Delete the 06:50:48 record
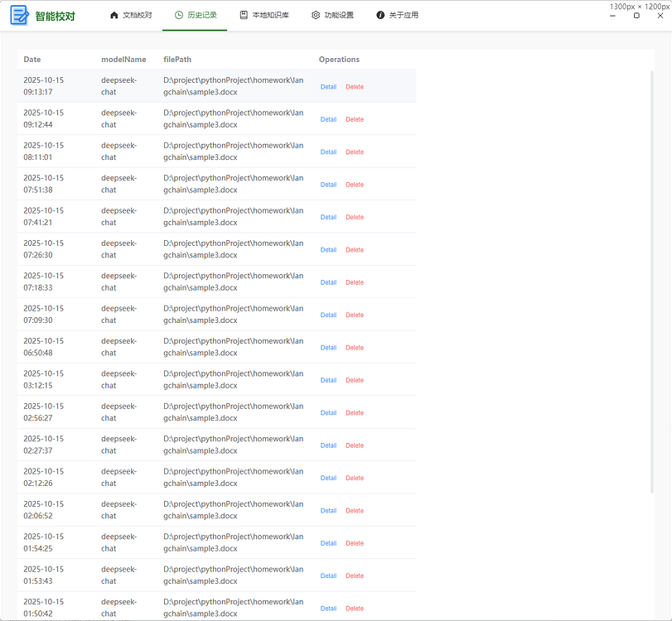672x621 pixels. point(355,348)
